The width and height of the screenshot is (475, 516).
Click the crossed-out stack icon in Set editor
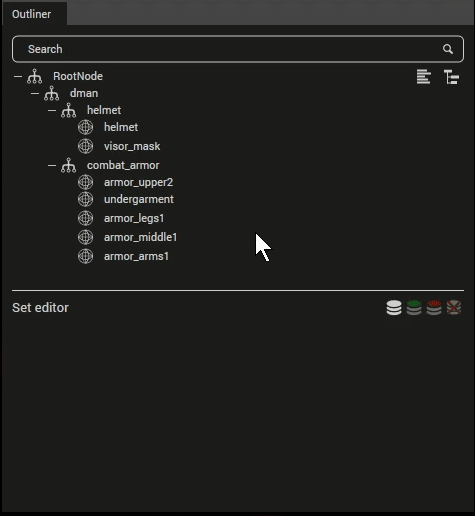pos(454,307)
